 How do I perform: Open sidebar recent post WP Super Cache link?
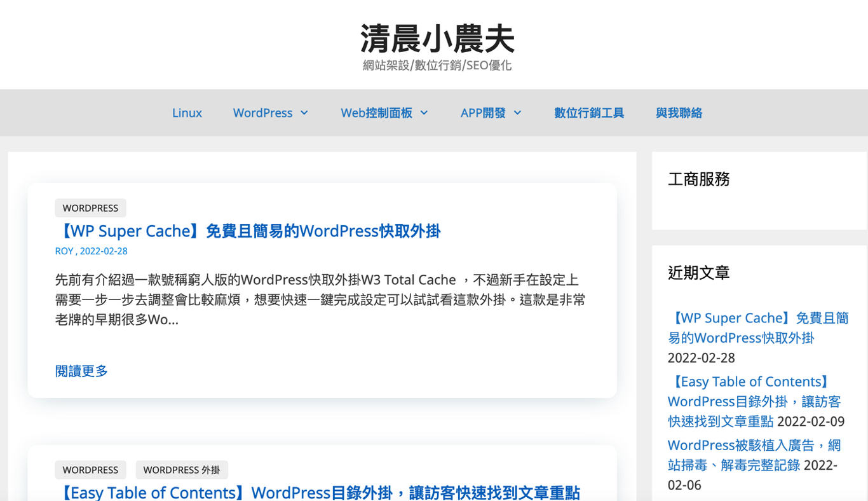tap(758, 327)
